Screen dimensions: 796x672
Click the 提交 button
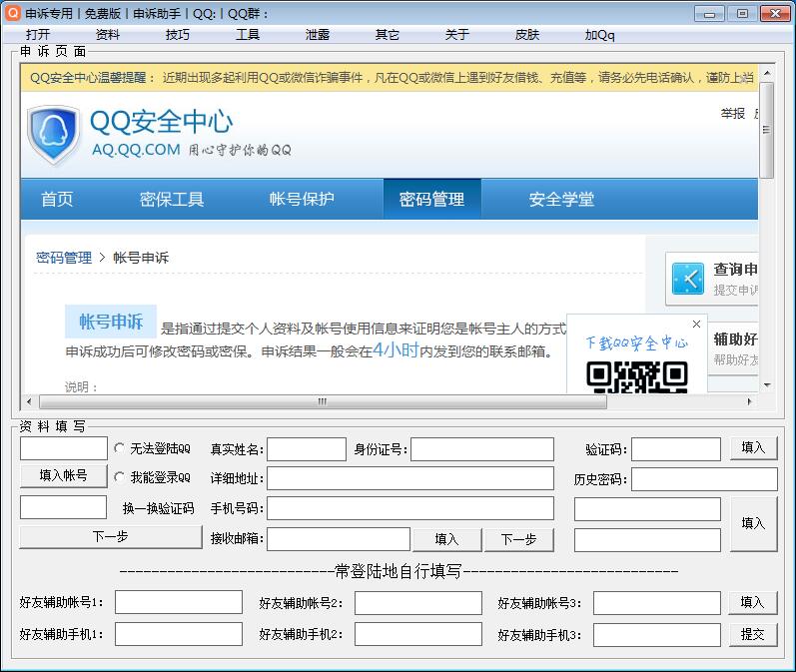752,634
